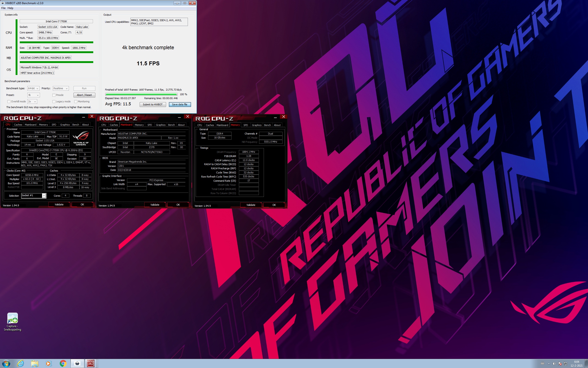588x368 pixels.
Task: Open the File menu in HWBOT
Action: tap(3, 8)
